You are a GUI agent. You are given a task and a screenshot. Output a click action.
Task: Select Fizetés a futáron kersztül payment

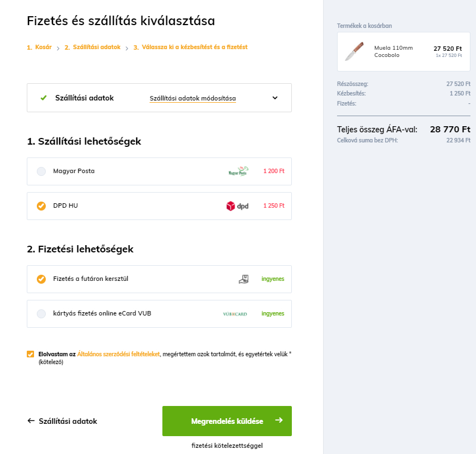pos(159,279)
